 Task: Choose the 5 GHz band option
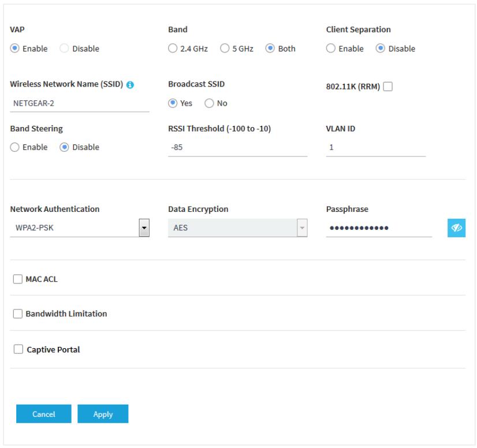click(225, 48)
